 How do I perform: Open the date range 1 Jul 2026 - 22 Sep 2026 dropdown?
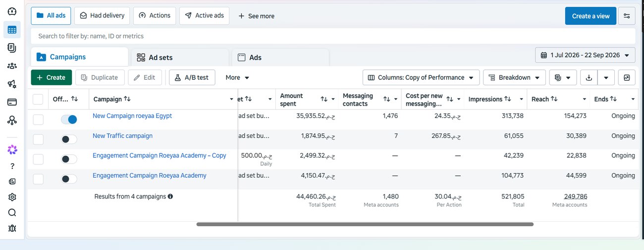pos(585,55)
